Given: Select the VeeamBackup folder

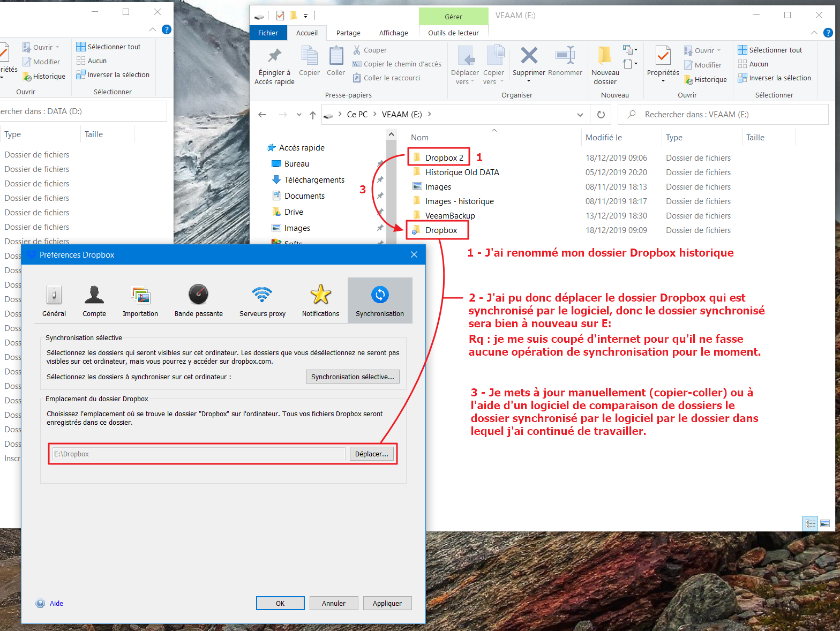Looking at the screenshot, I should pyautogui.click(x=450, y=215).
